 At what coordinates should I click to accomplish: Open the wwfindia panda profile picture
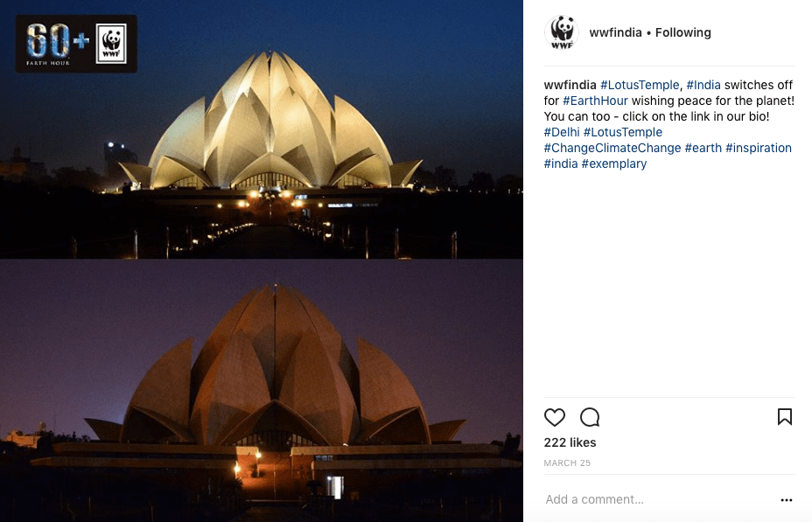coord(562,32)
